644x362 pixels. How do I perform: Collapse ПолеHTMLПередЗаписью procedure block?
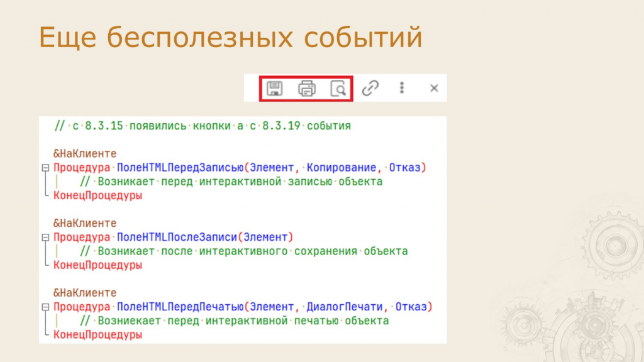[45, 167]
